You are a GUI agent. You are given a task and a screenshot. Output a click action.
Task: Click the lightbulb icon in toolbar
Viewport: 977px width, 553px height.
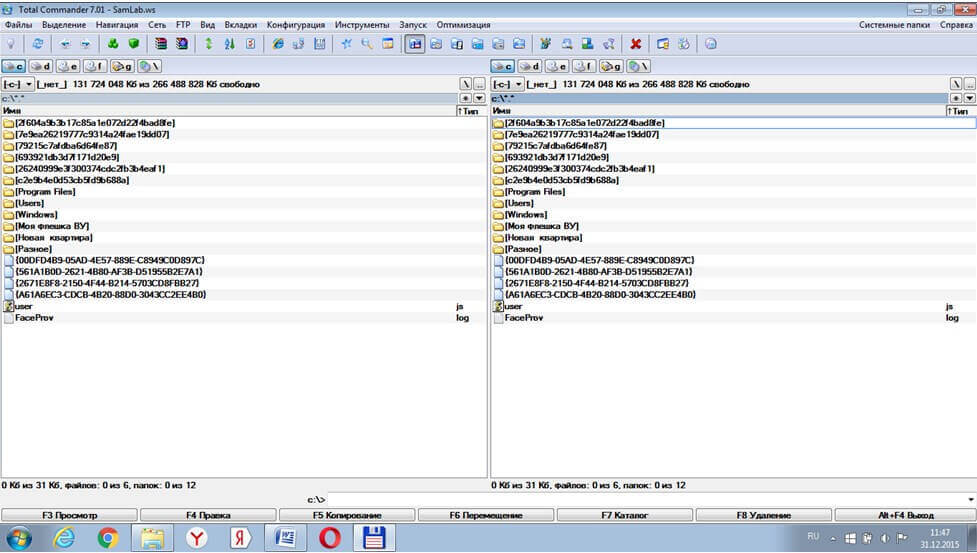point(11,44)
